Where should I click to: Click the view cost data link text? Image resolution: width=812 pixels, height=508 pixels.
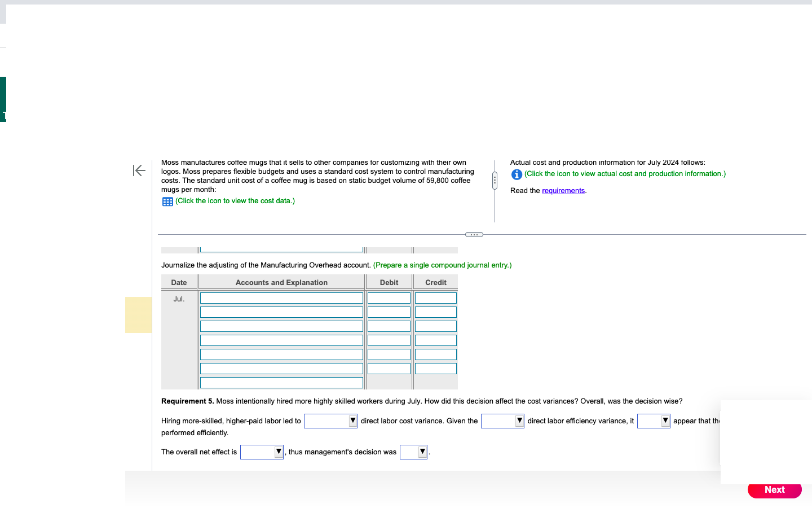(x=235, y=201)
